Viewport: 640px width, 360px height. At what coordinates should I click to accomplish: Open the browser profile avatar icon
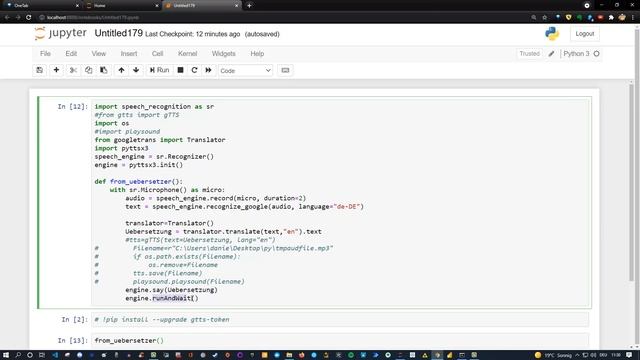pyautogui.click(x=622, y=18)
